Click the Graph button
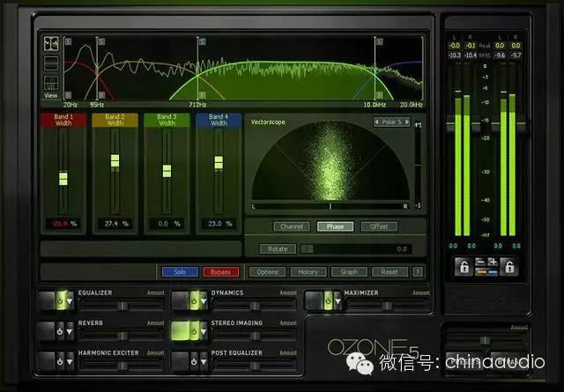This screenshot has height=392, width=564. 349,272
